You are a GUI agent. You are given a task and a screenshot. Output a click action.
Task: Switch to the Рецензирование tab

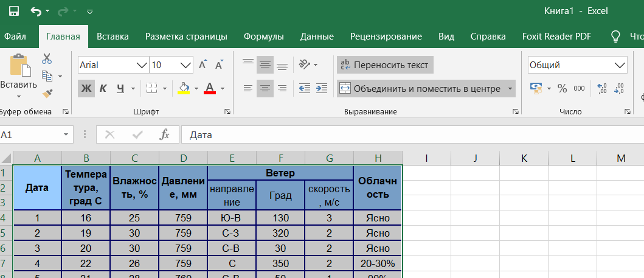pos(386,36)
